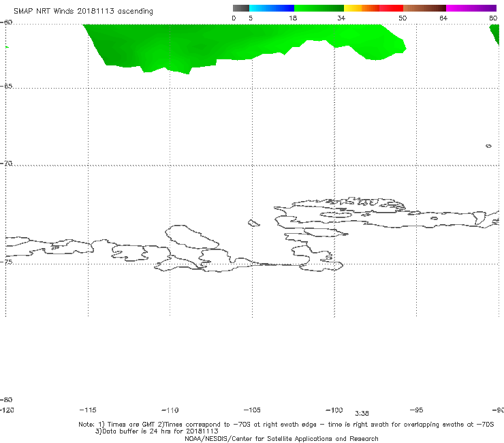Click the longitude label '-100'
504x443 pixels.
334,410
